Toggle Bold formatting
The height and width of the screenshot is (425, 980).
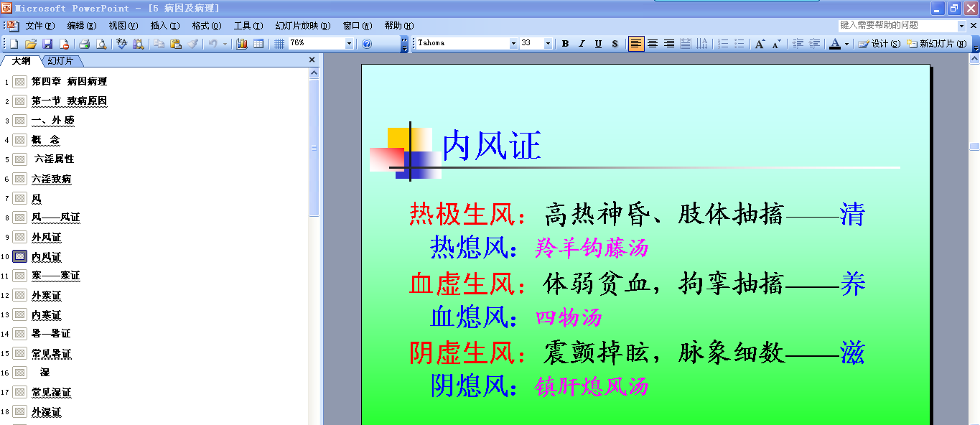click(x=565, y=44)
